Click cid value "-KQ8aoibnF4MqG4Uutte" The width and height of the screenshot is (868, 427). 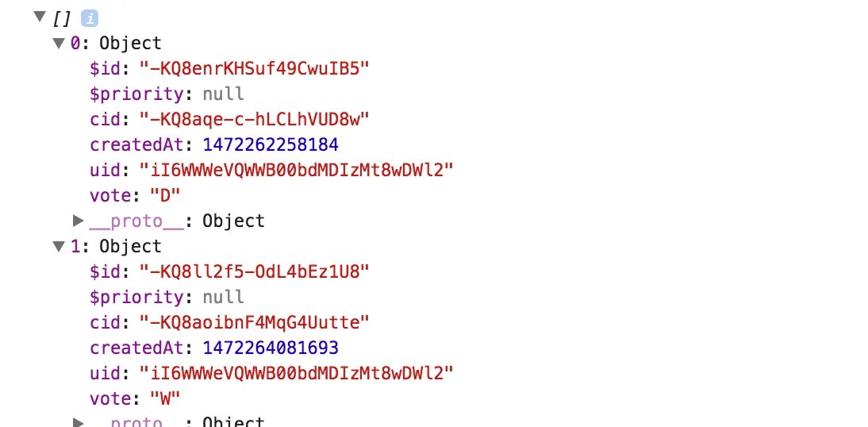254,321
